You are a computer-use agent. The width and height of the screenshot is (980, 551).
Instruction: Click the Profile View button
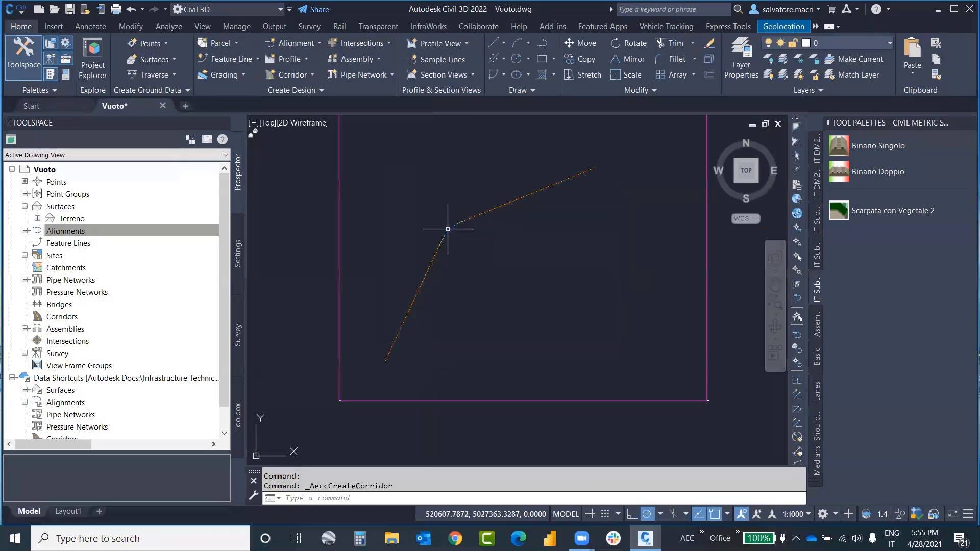click(434, 43)
